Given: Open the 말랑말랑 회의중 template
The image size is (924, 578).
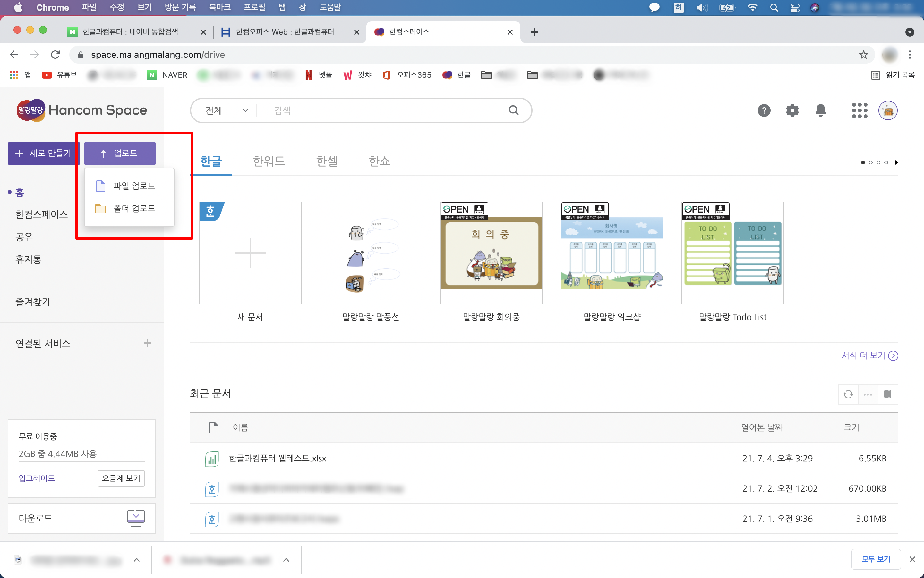Looking at the screenshot, I should 492,253.
